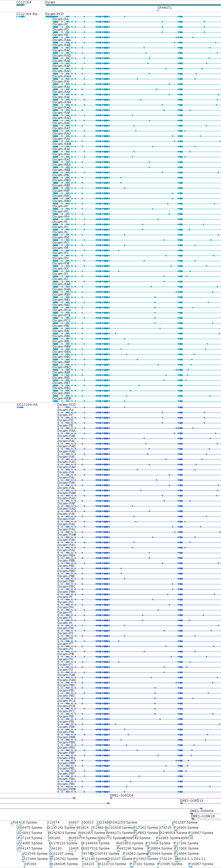Select protein isoform Dscam-PAH
This screenshot has width=221, height=868.
66,467
